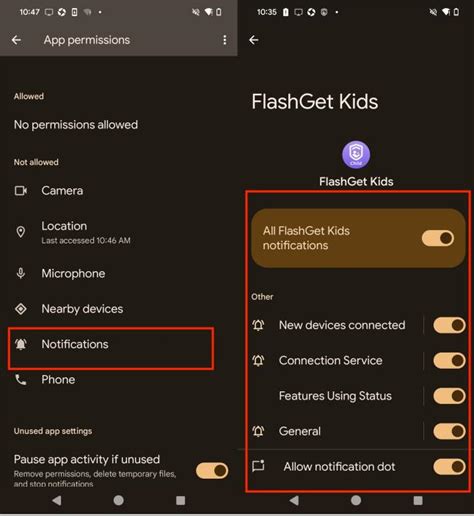Turn off Connection Service toggle
Screen dimensions: 474x516
pos(449,360)
